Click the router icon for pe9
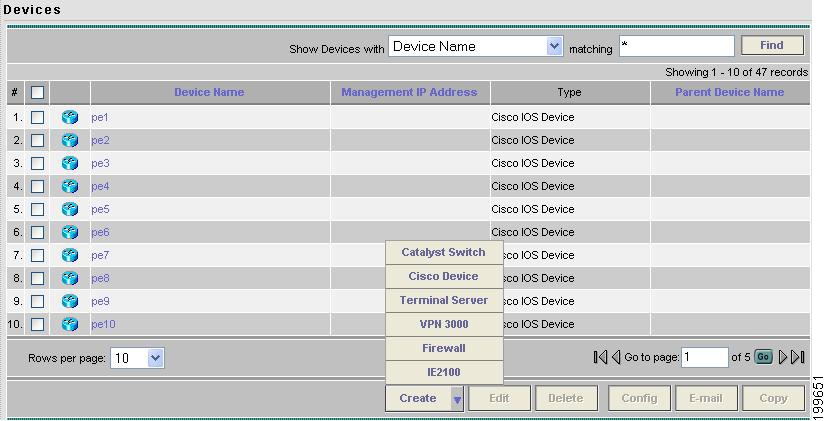 tap(70, 301)
